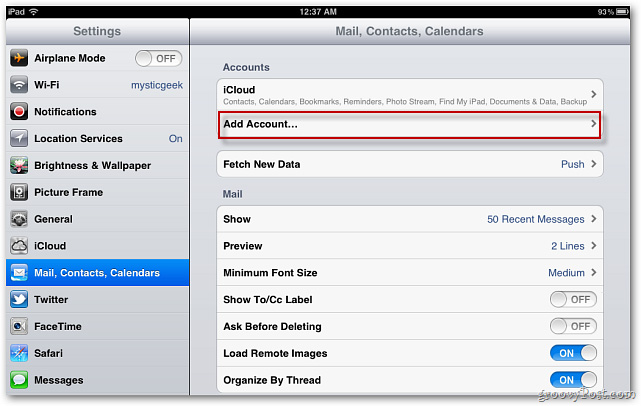The image size is (641, 406).
Task: Open Safari settings icon
Action: pos(19,353)
